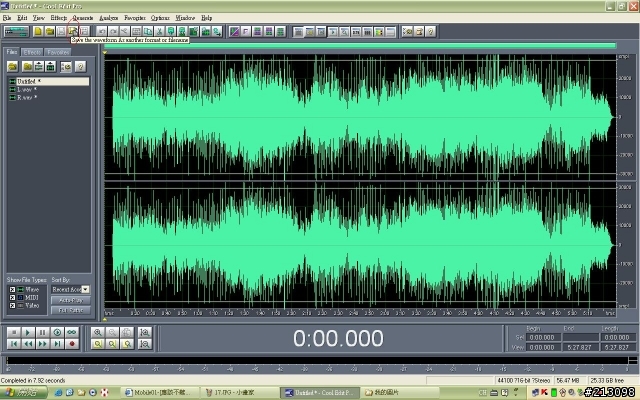The width and height of the screenshot is (640, 400).
Task: Click the Sel Begin time field
Action: click(x=542, y=338)
